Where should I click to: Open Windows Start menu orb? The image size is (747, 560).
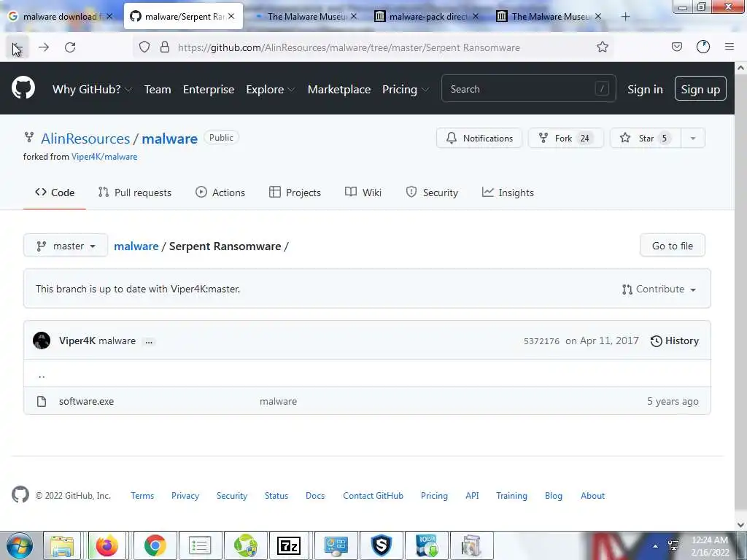pyautogui.click(x=20, y=545)
